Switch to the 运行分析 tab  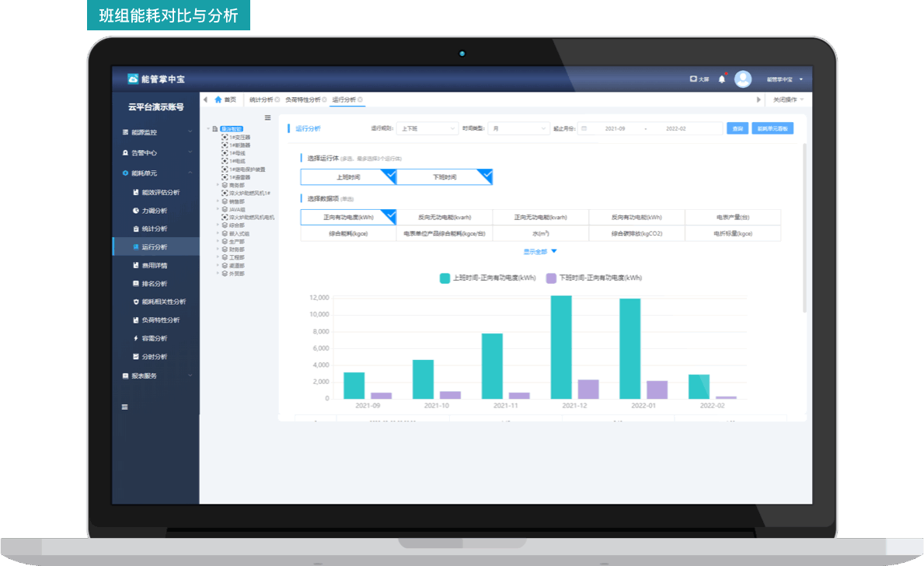343,100
